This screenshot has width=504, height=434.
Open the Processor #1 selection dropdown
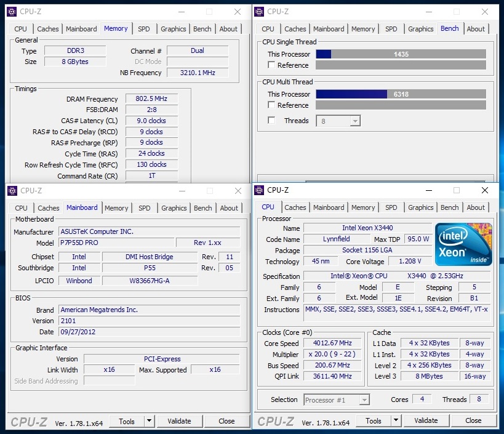(x=337, y=400)
